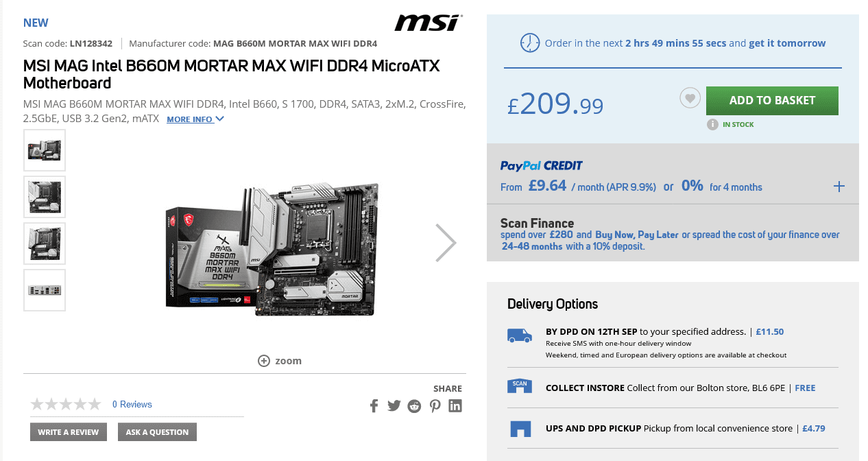This screenshot has width=868, height=461.
Task: Share the product on Reddit
Action: [414, 405]
